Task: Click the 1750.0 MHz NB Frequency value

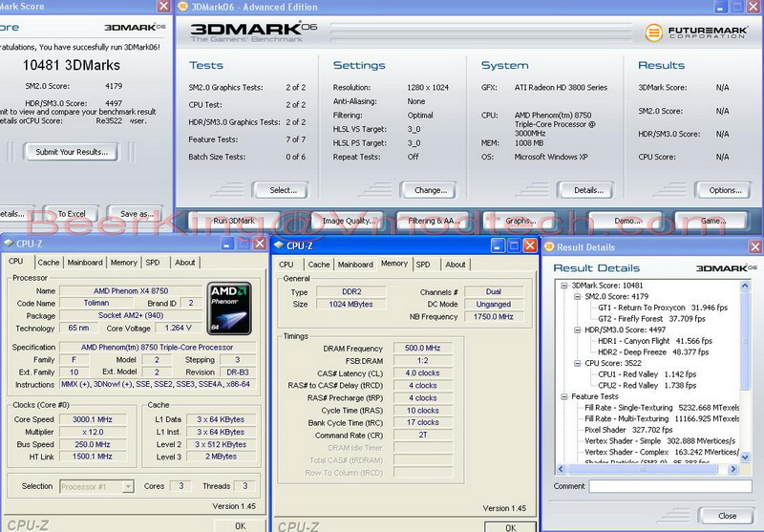Action: pos(494,317)
